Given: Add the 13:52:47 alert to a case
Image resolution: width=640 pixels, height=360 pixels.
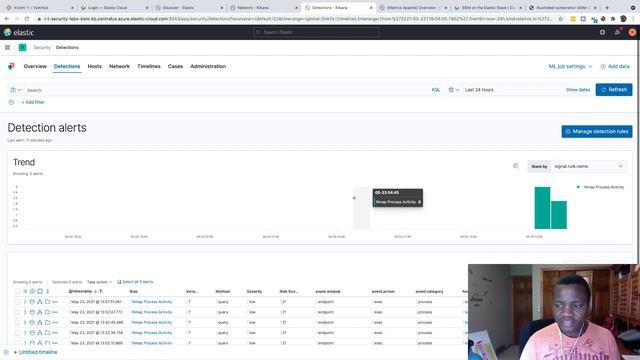Looking at the screenshot, I should tap(47, 312).
